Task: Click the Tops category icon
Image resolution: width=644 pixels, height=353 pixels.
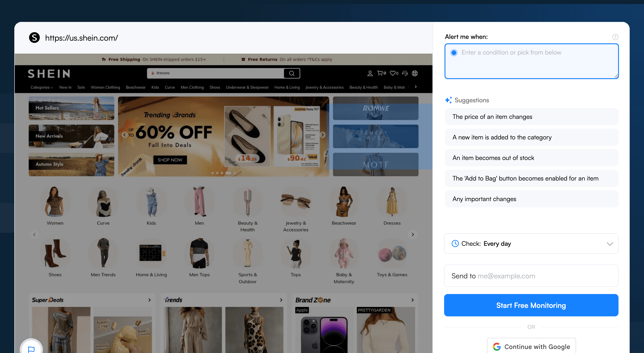Action: [x=296, y=253]
